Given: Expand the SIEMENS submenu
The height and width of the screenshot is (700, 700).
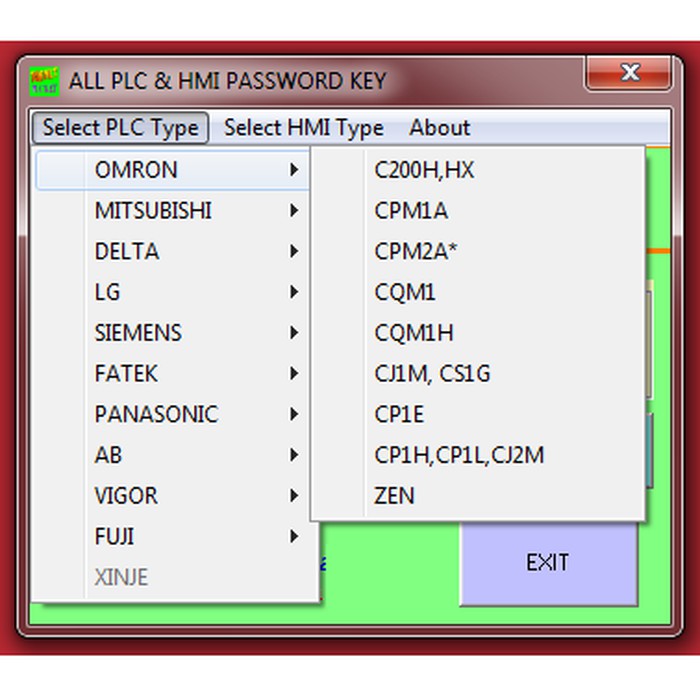Looking at the screenshot, I should pyautogui.click(x=173, y=333).
